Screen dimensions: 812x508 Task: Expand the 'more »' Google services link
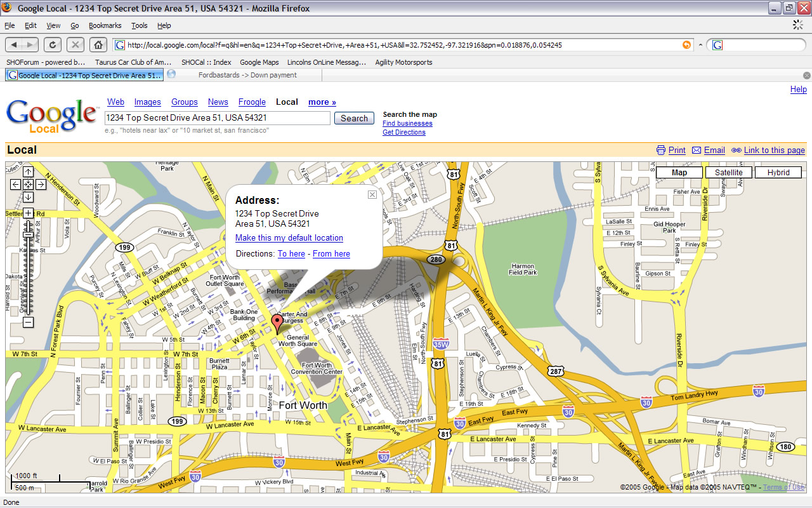pyautogui.click(x=322, y=102)
